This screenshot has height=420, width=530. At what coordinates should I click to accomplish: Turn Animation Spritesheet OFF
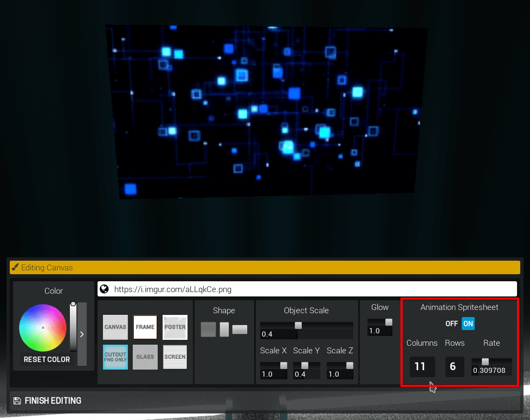click(451, 324)
